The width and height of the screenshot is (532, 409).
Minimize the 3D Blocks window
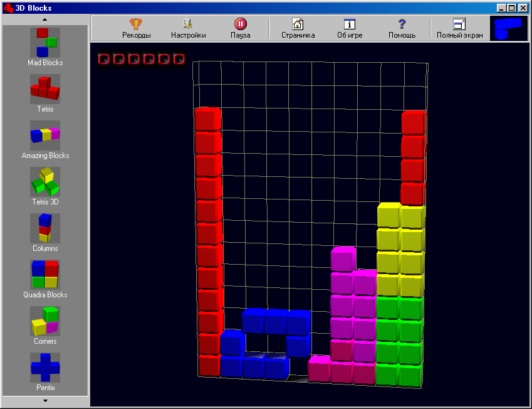coord(501,8)
